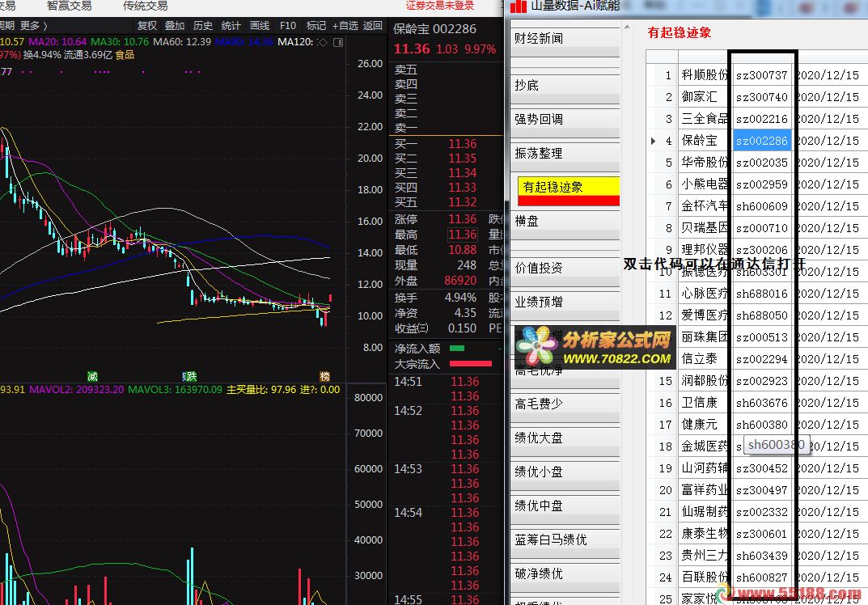Click code sh600827 for 百联股份

pyautogui.click(x=762, y=577)
